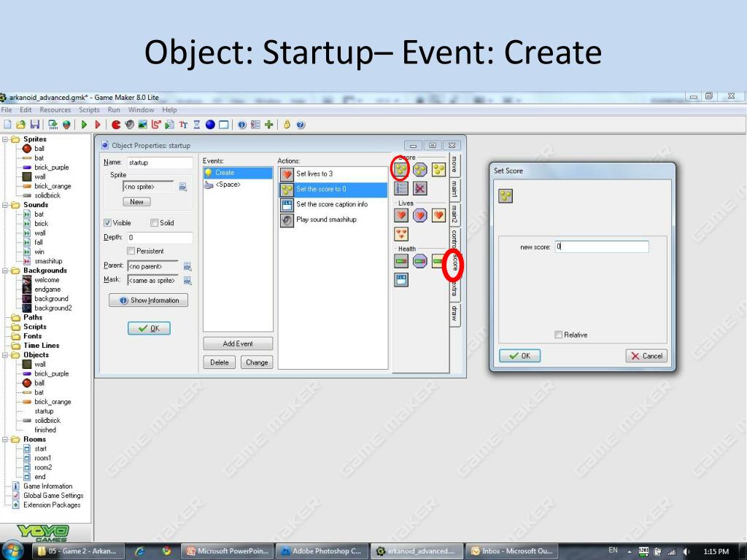747x560 pixels.
Task: Click the Add Event button
Action: 238,343
